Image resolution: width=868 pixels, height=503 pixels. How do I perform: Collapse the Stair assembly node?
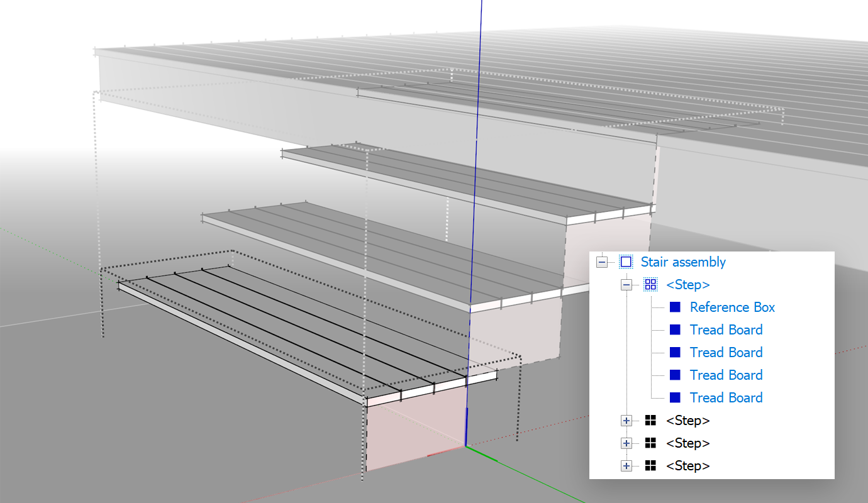(602, 262)
